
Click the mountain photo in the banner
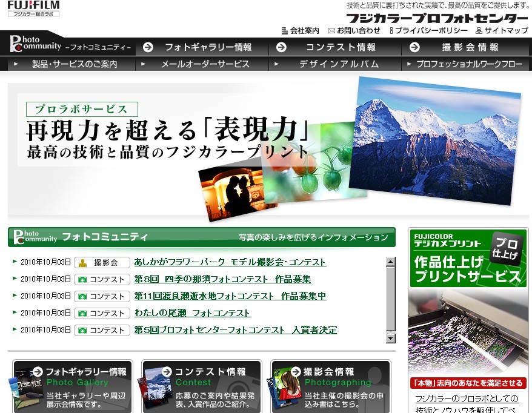435,140
